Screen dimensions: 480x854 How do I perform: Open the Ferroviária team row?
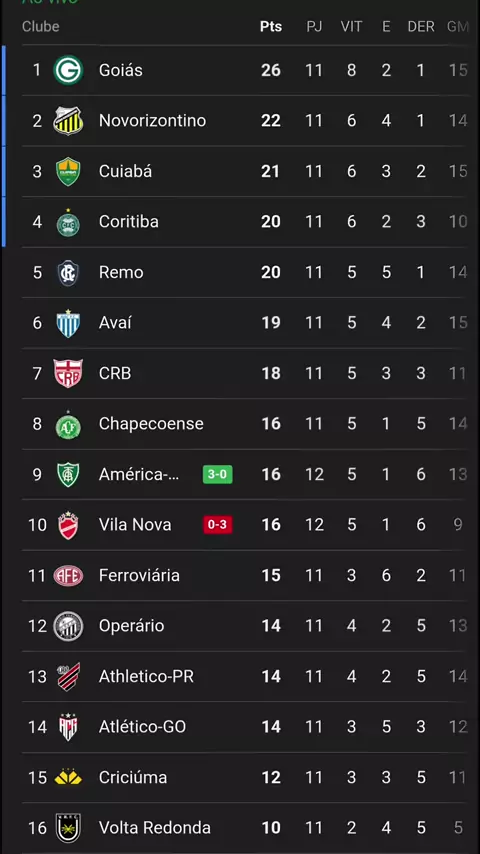(245, 576)
